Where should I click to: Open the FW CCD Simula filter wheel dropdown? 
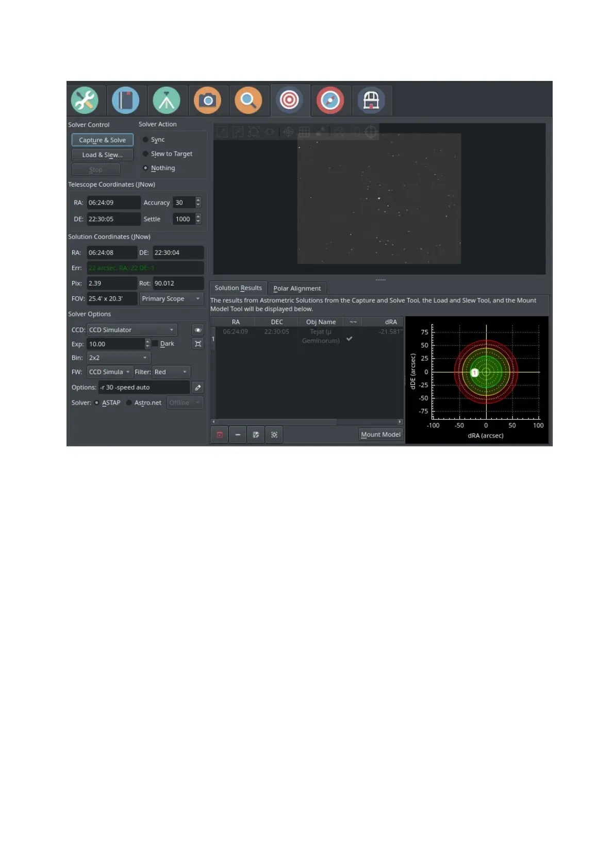(x=110, y=372)
